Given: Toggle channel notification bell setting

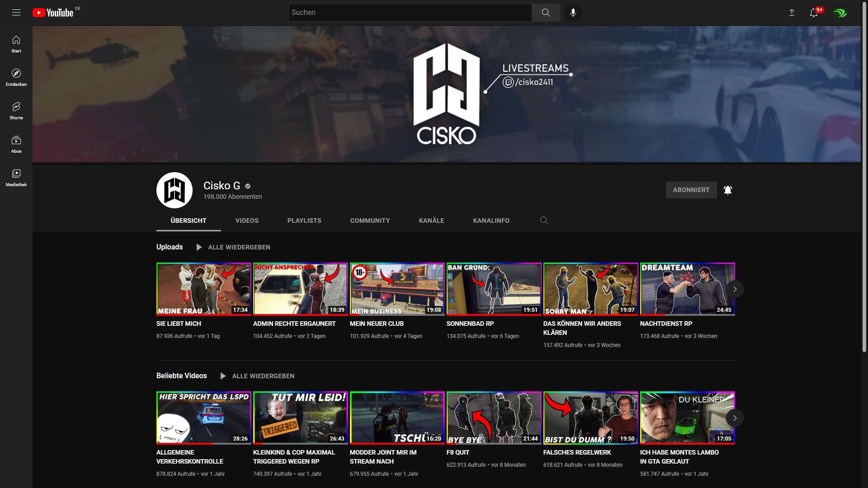Looking at the screenshot, I should (x=728, y=190).
